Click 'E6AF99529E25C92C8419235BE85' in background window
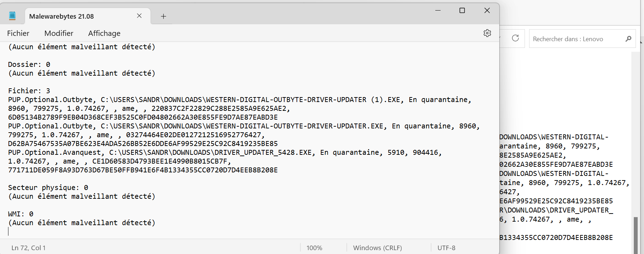The height and width of the screenshot is (254, 644). pyautogui.click(x=556, y=201)
